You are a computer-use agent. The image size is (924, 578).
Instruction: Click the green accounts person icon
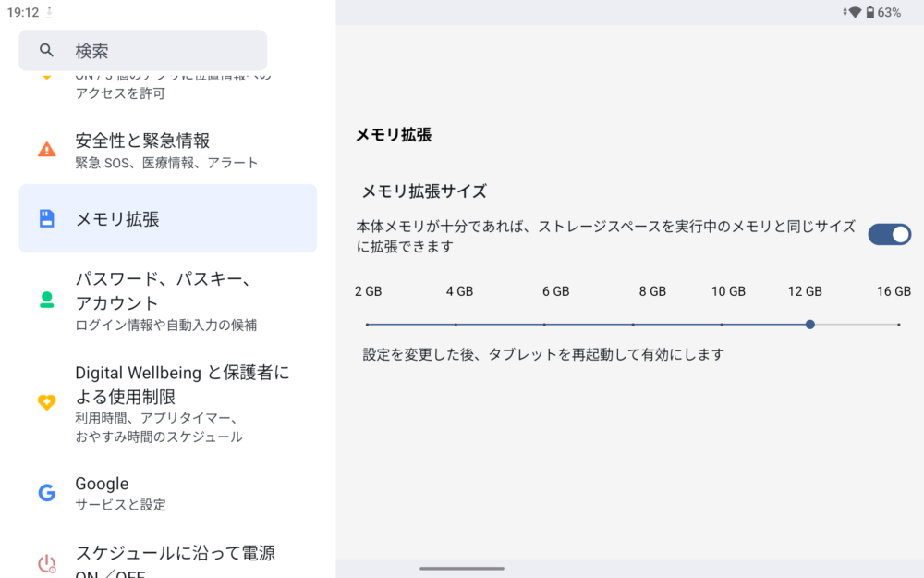coord(46,300)
